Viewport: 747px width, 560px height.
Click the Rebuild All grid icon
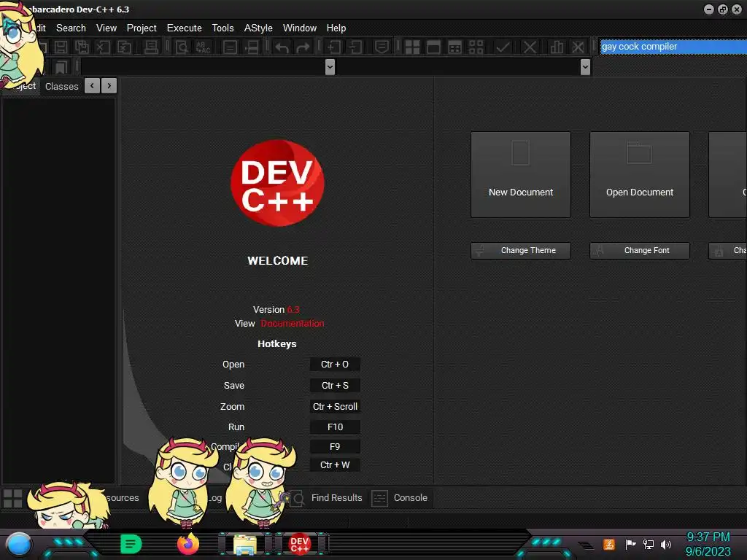pos(476,47)
